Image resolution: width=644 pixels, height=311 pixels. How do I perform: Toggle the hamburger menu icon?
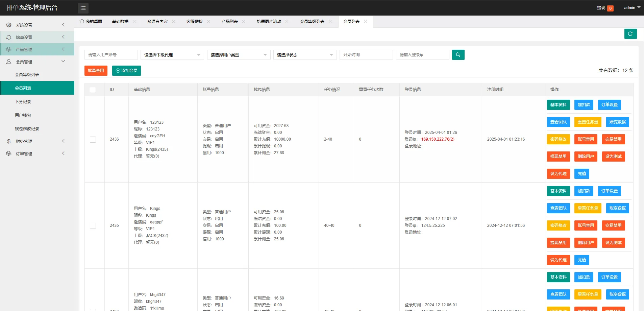point(83,8)
